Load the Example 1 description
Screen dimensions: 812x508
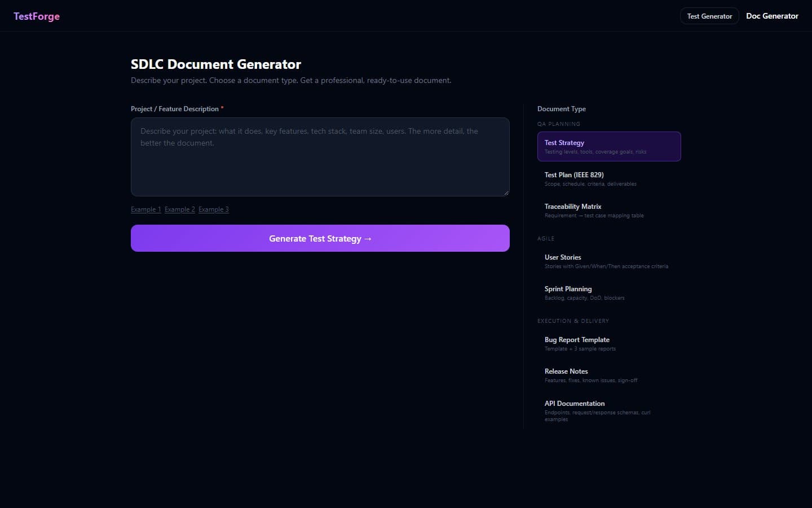146,209
